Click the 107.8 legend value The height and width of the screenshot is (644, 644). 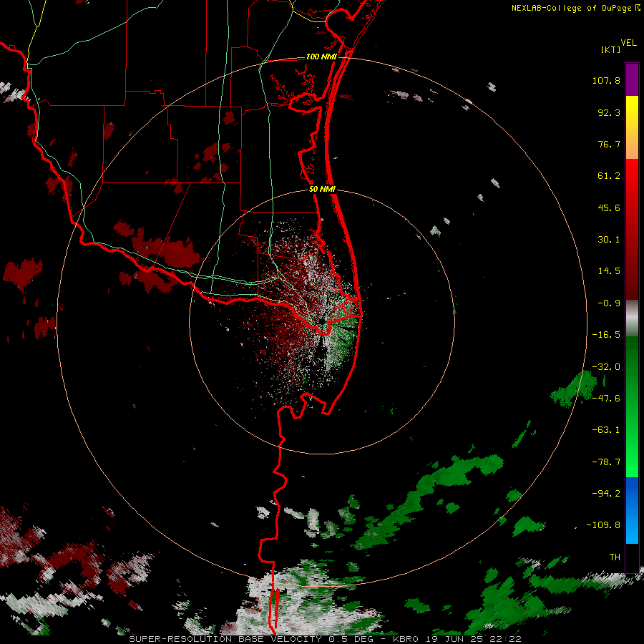[606, 80]
